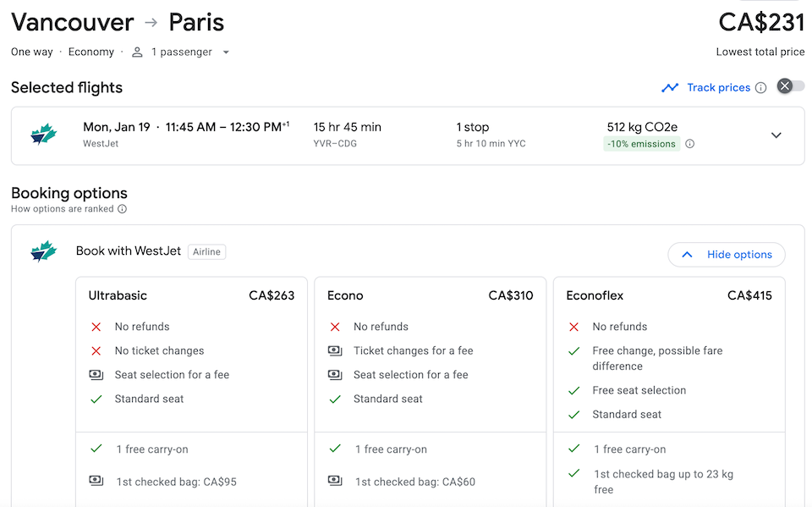Click the -10% emissions badge
The height and width of the screenshot is (507, 812).
(x=641, y=144)
